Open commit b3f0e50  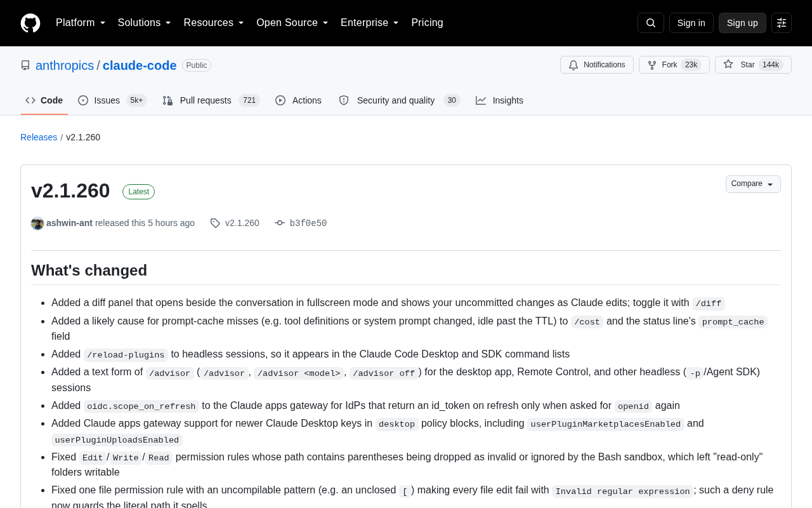(x=308, y=224)
